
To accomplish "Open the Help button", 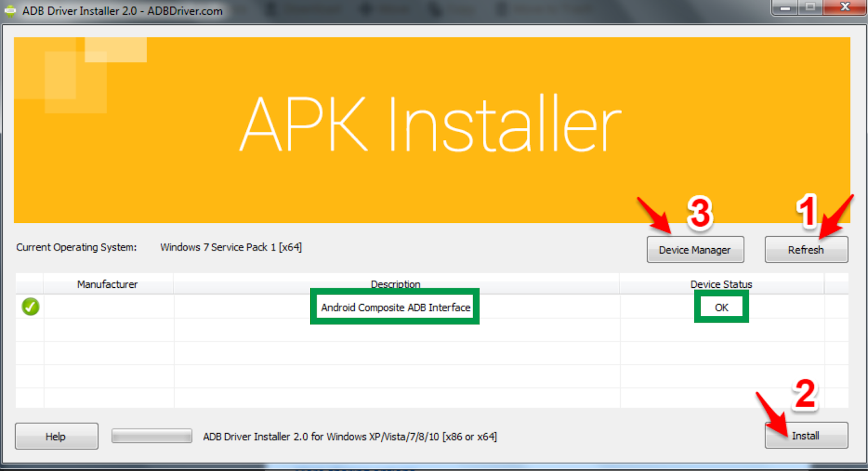I will pyautogui.click(x=56, y=436).
